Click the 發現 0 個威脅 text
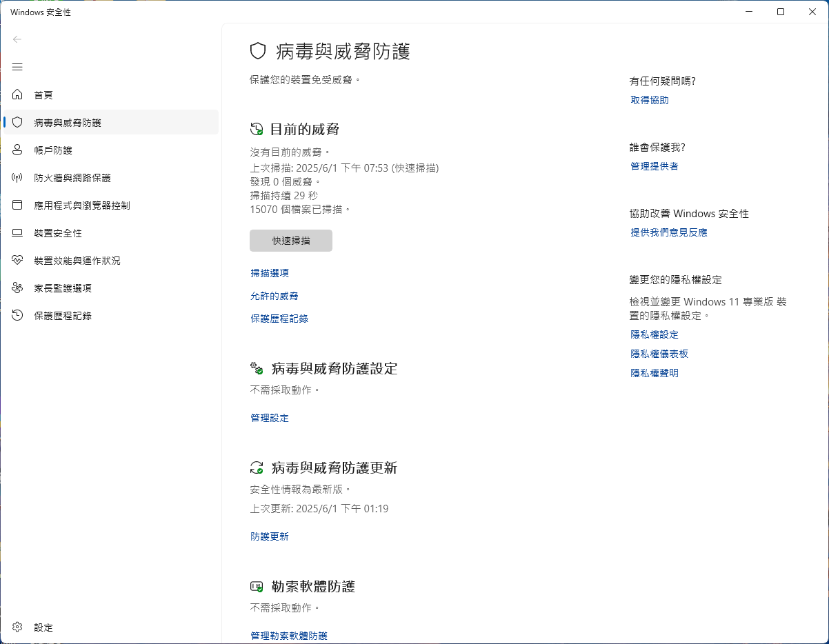829x644 pixels. [x=286, y=181]
